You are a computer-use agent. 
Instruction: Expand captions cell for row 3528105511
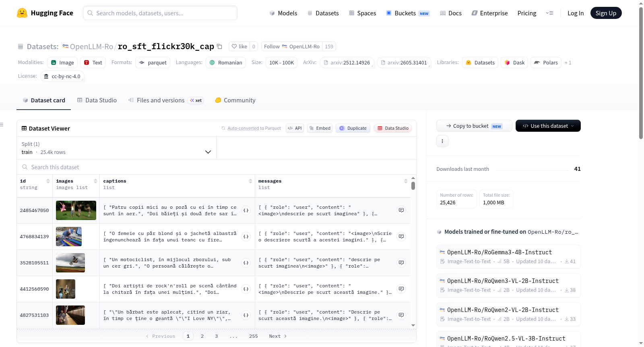[x=246, y=263]
